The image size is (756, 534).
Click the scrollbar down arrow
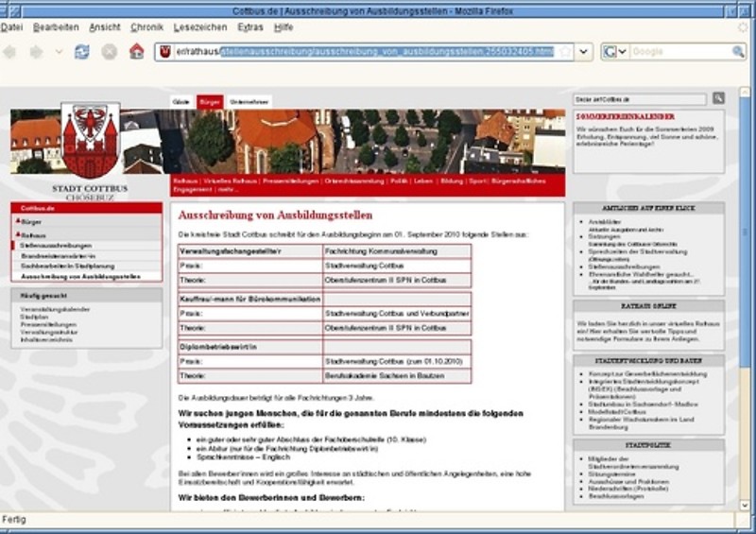click(745, 506)
